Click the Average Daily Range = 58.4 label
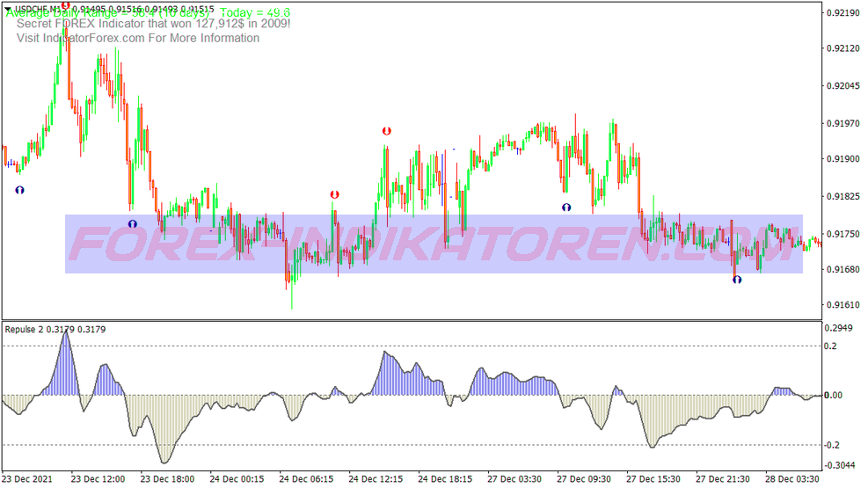Viewport: 868px width, 488px height. (x=108, y=13)
